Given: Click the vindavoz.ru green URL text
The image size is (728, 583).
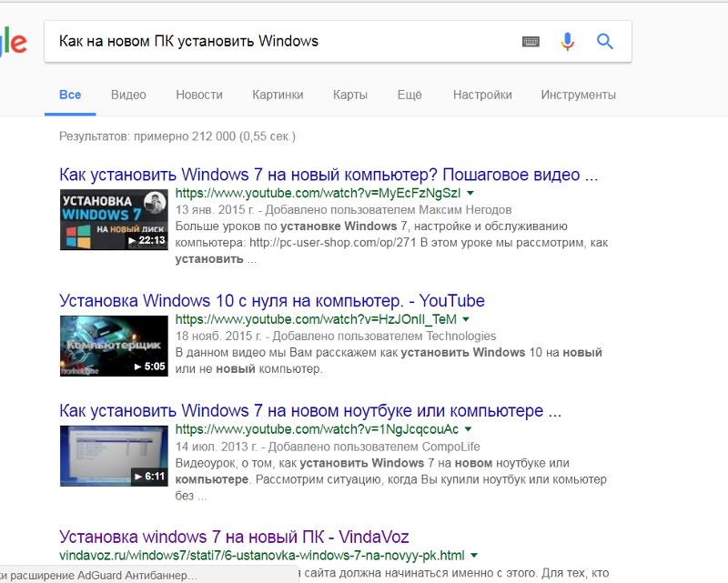Looking at the screenshot, I should tap(262, 556).
